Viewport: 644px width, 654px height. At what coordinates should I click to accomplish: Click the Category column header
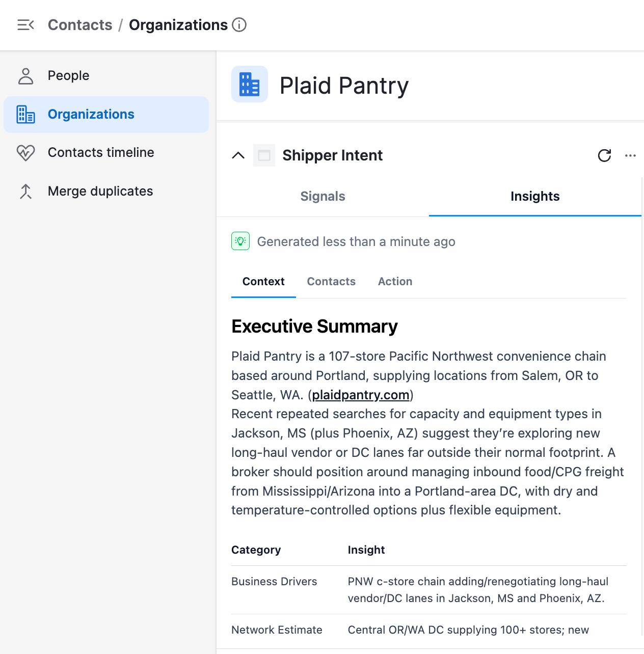256,550
